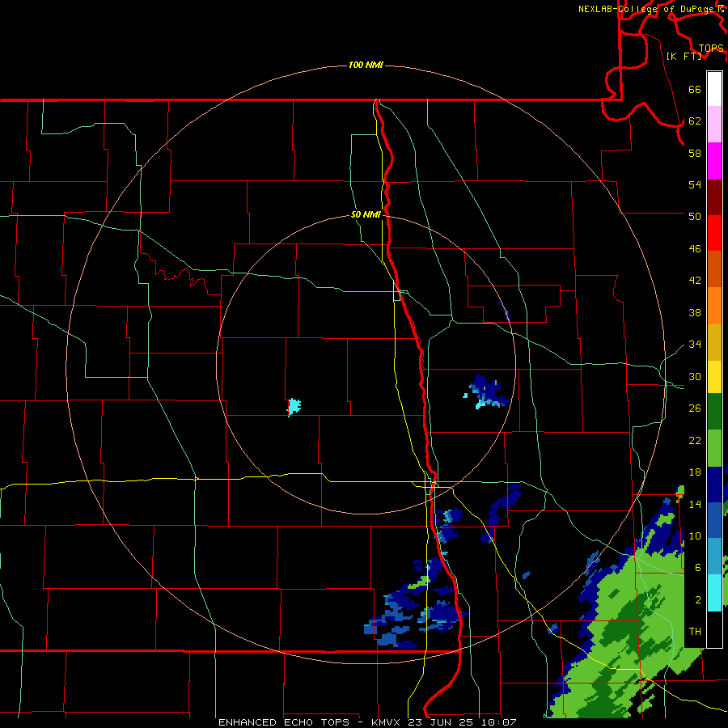Click the light pink legend swatch
The width and height of the screenshot is (728, 728).
pyautogui.click(x=714, y=125)
